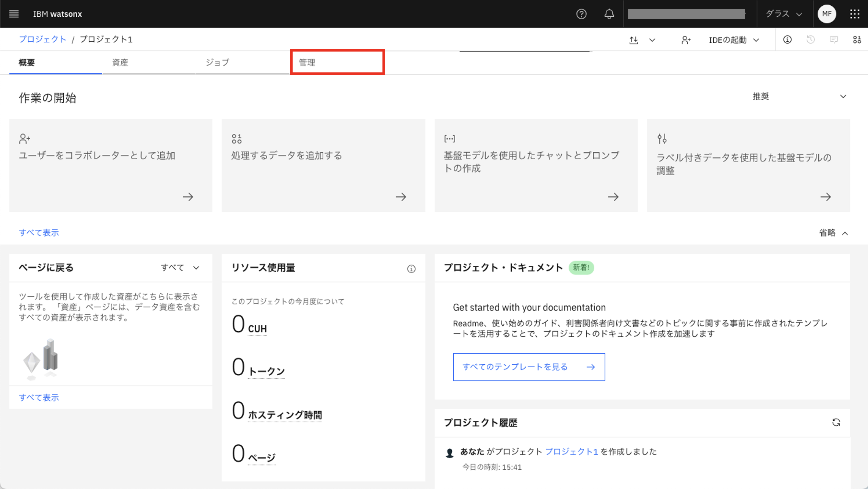Open the notifications bell
Image resolution: width=868 pixels, height=489 pixels.
pos(609,14)
